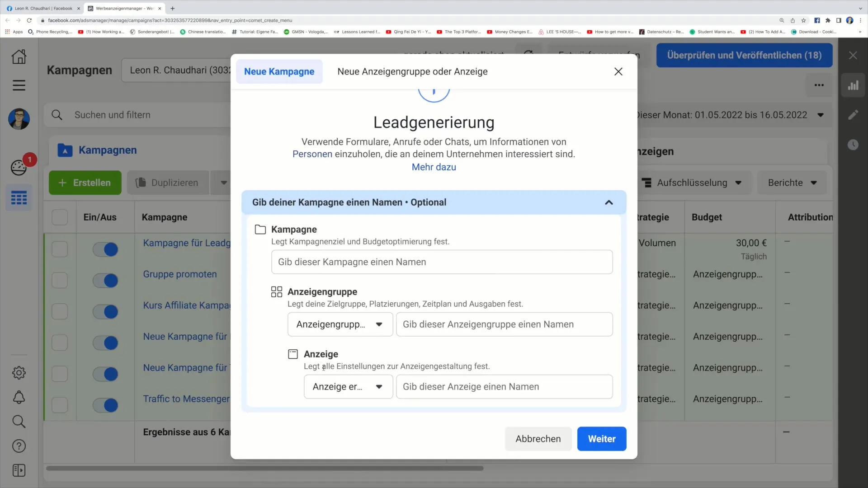Click the browser back arrow

(8, 20)
